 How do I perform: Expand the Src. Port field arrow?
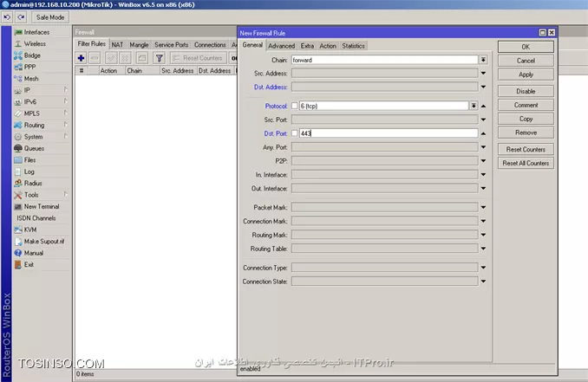tap(483, 120)
